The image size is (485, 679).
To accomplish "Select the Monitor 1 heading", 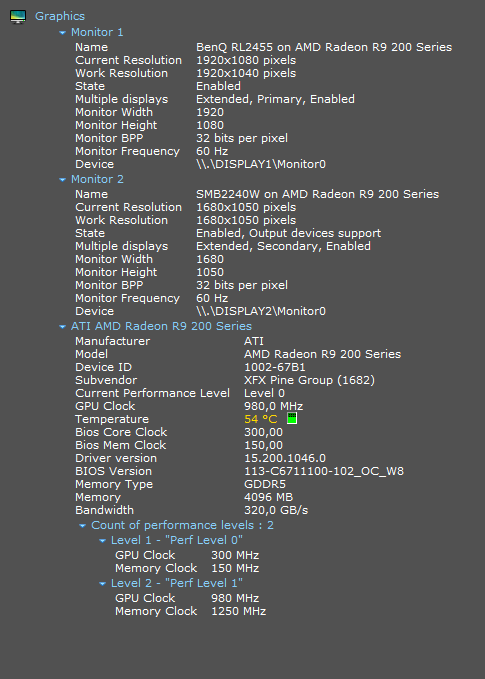I will click(x=97, y=32).
